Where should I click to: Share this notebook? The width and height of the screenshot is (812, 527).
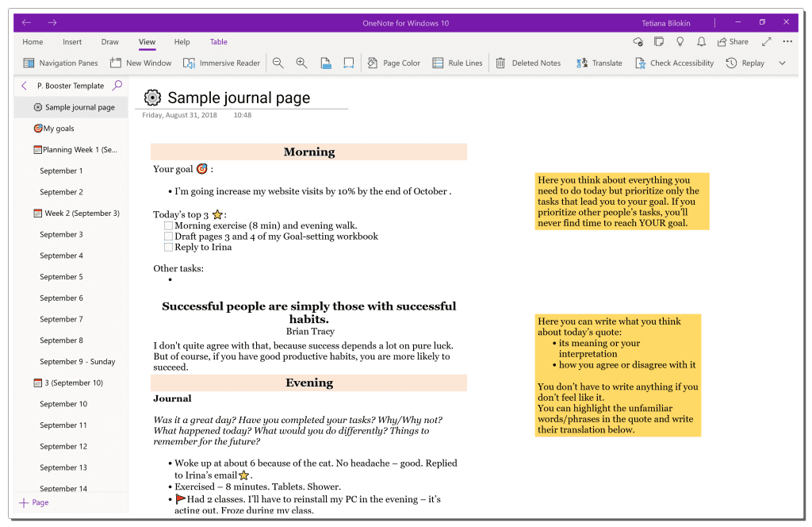733,41
